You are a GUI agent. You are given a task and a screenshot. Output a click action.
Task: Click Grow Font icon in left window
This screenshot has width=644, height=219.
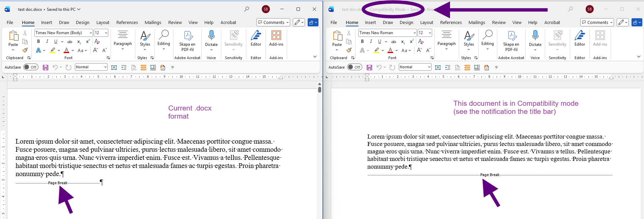[96, 50]
